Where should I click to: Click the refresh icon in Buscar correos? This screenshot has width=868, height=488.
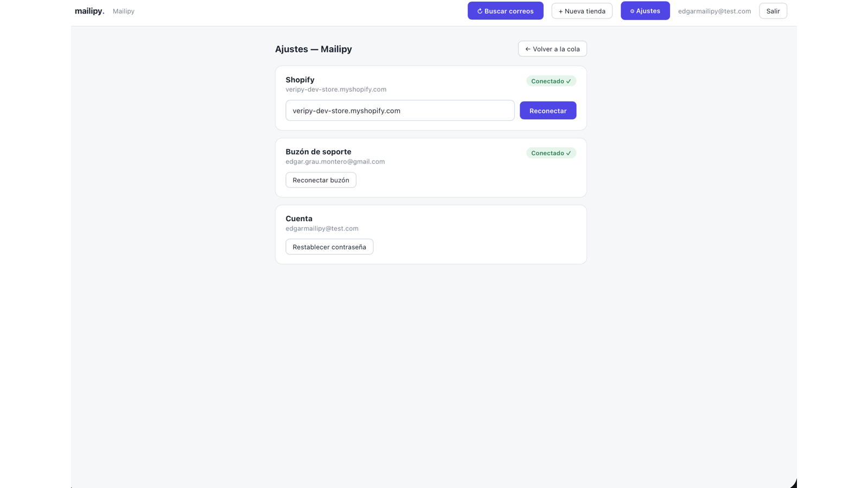click(480, 11)
